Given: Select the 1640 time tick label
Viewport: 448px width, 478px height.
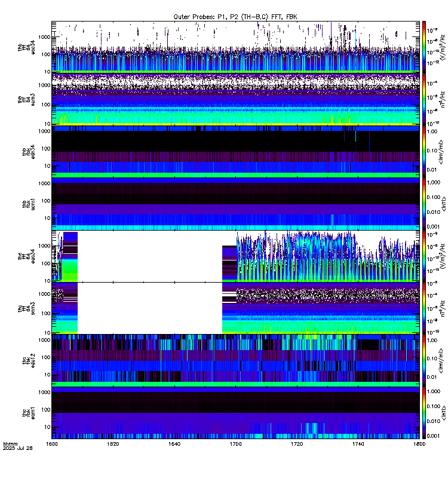Looking at the screenshot, I should tap(174, 444).
